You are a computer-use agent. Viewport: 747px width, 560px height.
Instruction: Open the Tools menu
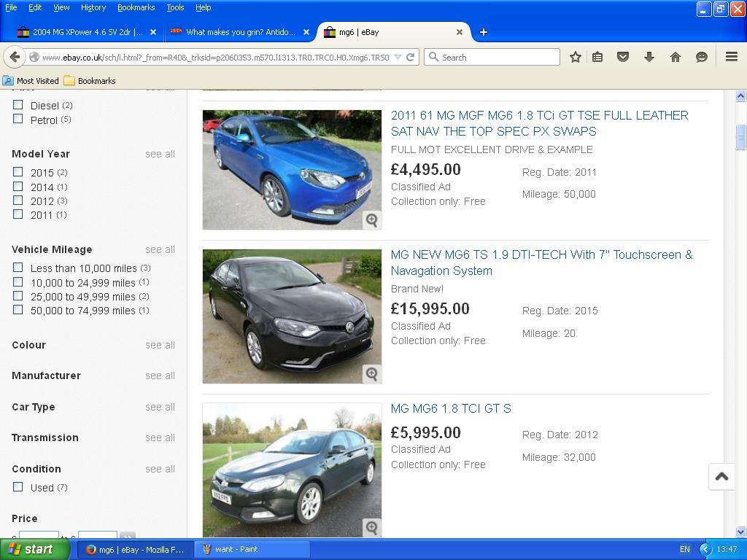tap(175, 7)
